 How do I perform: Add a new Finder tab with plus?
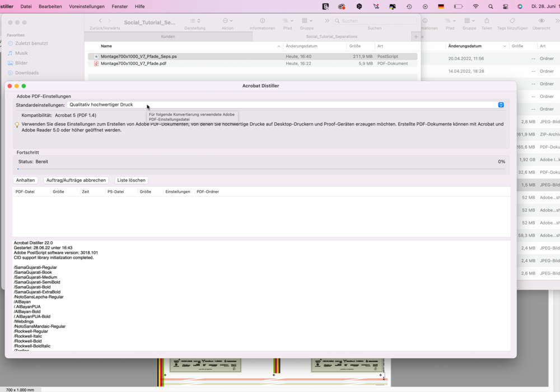416,36
